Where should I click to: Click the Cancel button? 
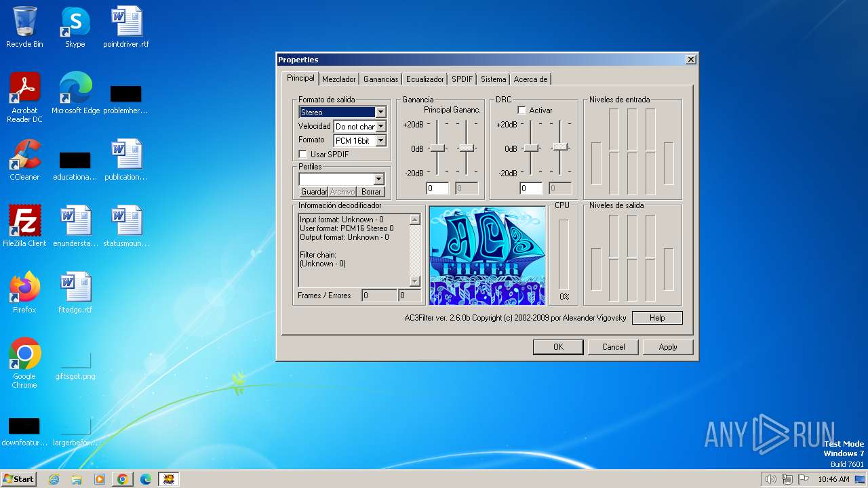[614, 347]
